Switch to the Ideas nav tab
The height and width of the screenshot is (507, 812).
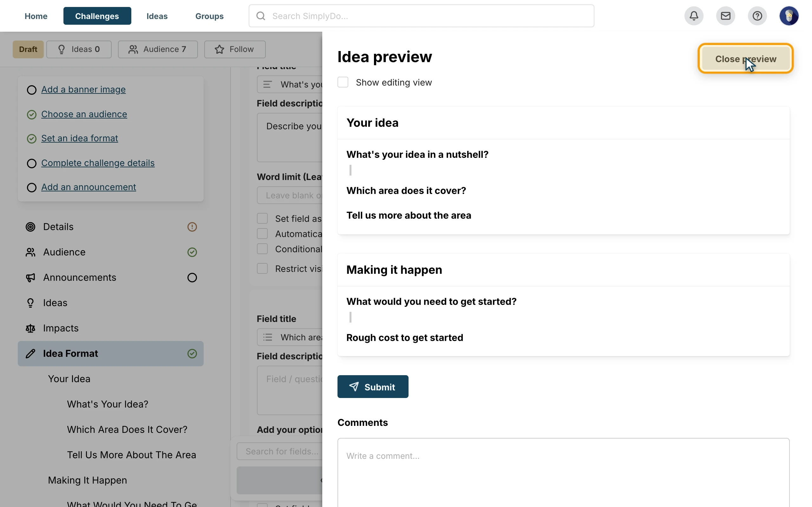(x=157, y=16)
